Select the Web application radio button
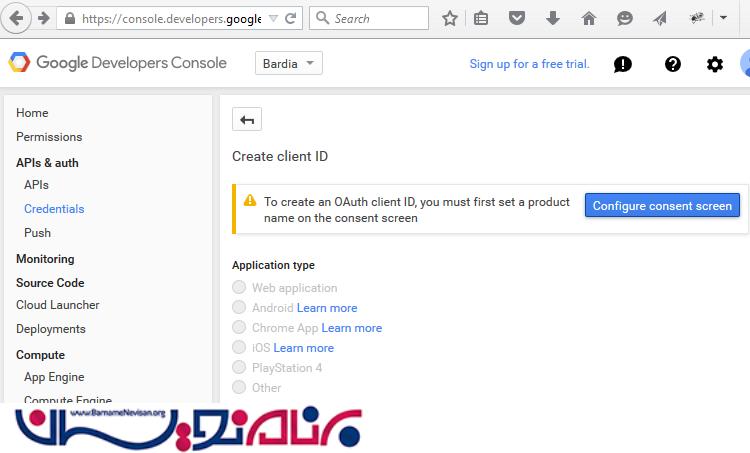This screenshot has width=750, height=453. (239, 288)
